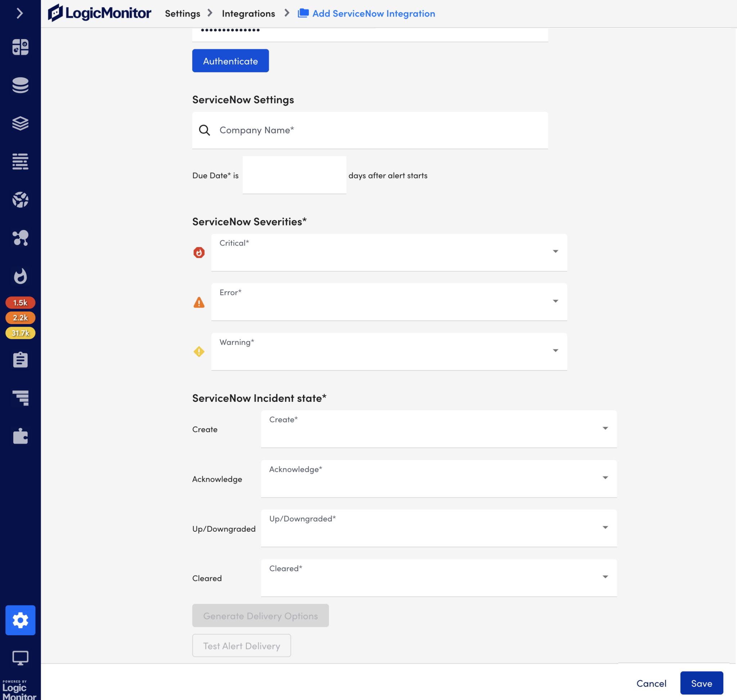
Task: Open the Settings gear icon
Action: pos(21,620)
